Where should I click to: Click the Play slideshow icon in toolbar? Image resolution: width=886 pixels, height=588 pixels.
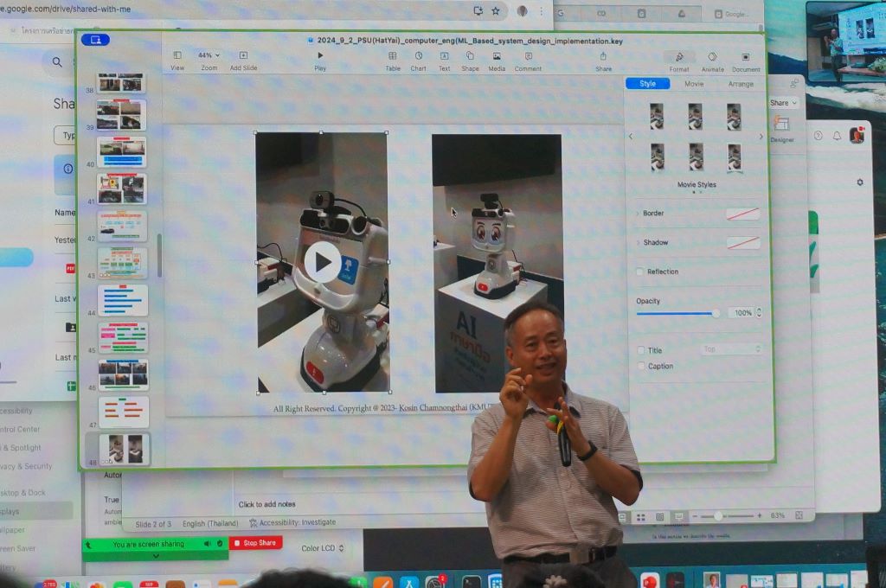pyautogui.click(x=320, y=56)
